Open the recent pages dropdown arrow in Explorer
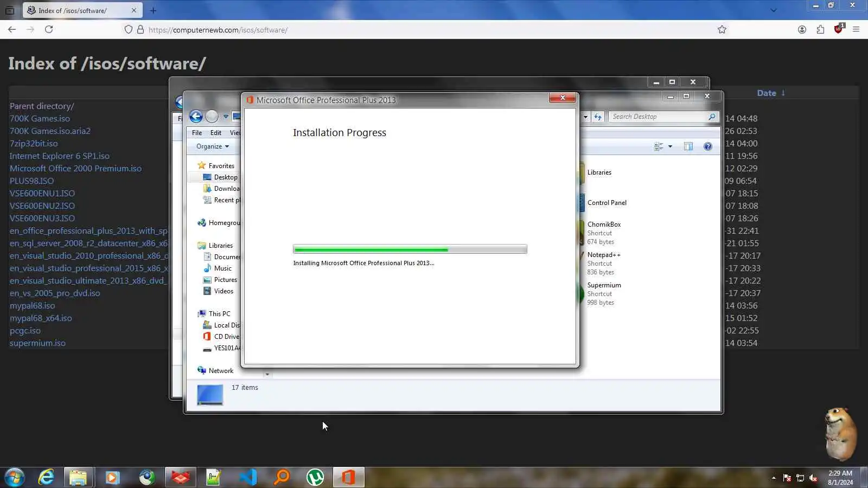868x488 pixels. 226,117
